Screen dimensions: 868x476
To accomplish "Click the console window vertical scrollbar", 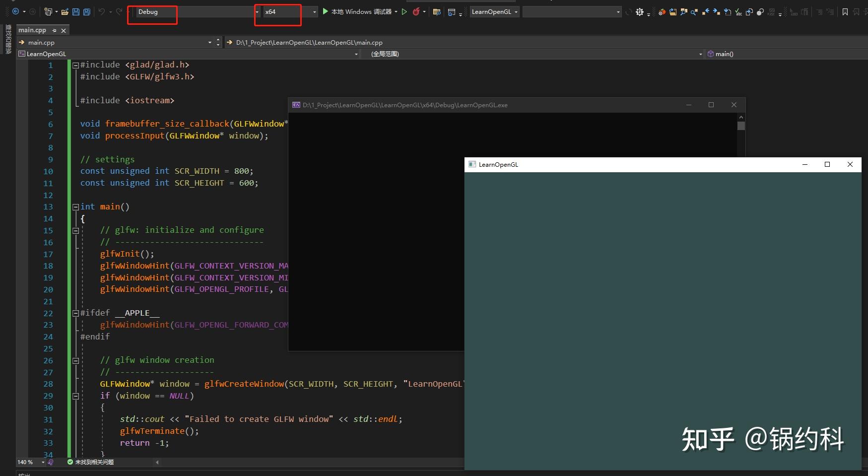I will pos(740,126).
